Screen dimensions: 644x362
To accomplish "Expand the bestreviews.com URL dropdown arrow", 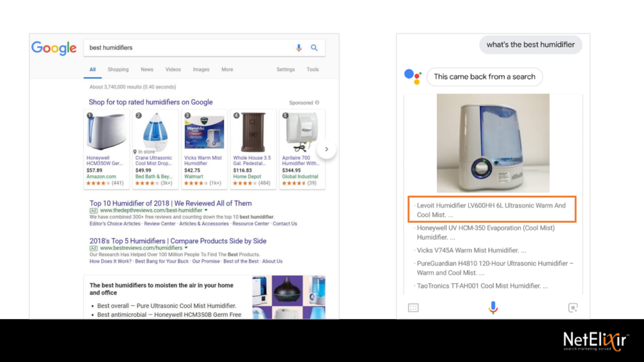I will [186, 248].
